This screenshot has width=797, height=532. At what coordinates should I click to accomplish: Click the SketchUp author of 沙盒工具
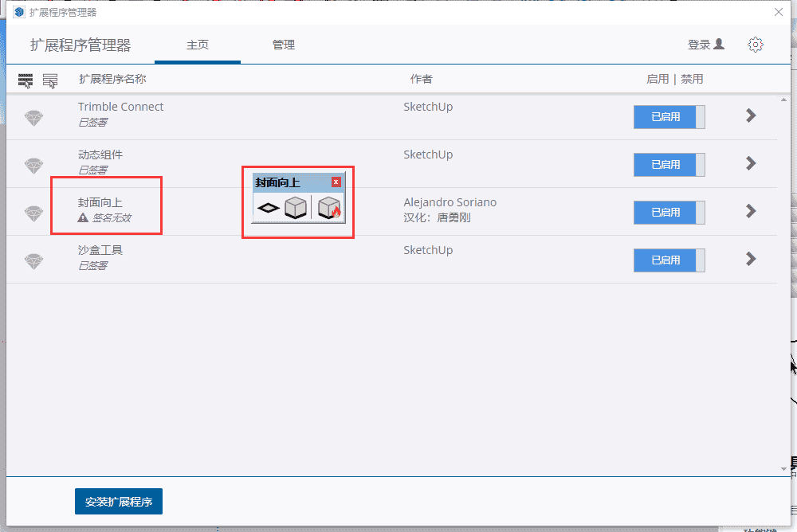click(428, 250)
